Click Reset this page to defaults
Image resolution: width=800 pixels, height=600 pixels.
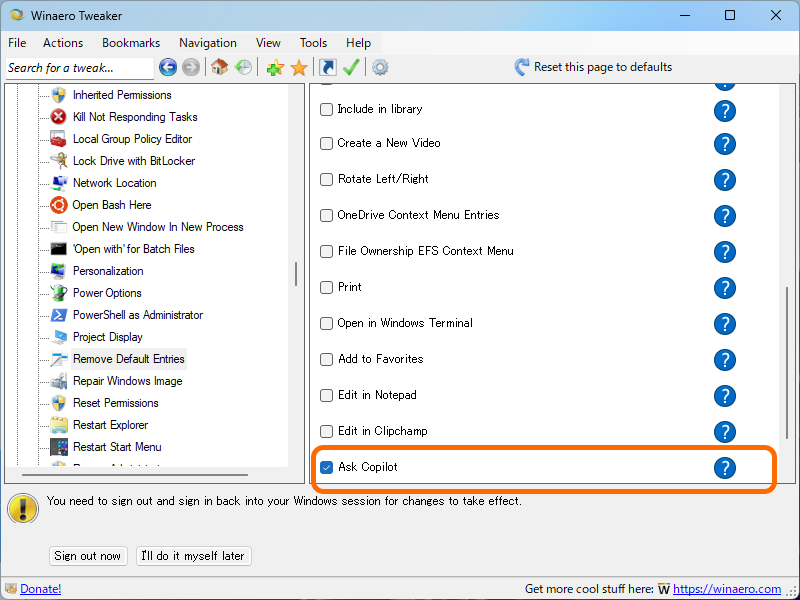(593, 67)
